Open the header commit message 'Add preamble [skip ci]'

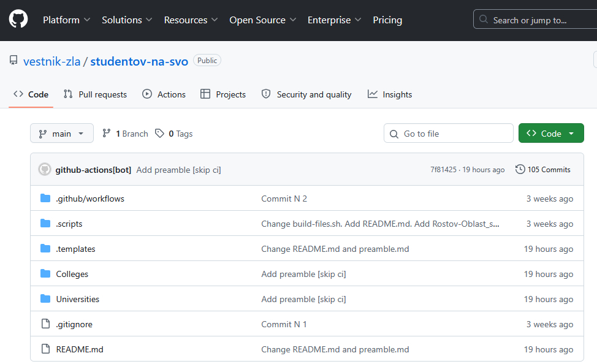coord(178,170)
